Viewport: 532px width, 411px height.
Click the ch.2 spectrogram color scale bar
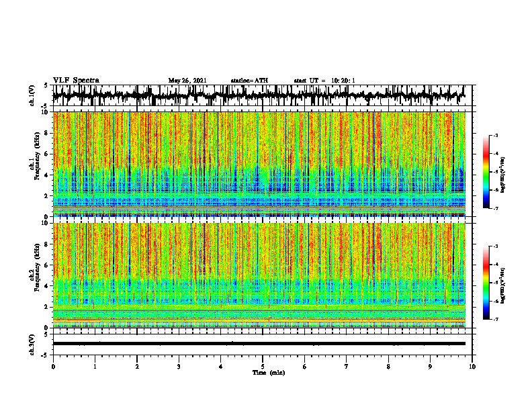coord(486,283)
